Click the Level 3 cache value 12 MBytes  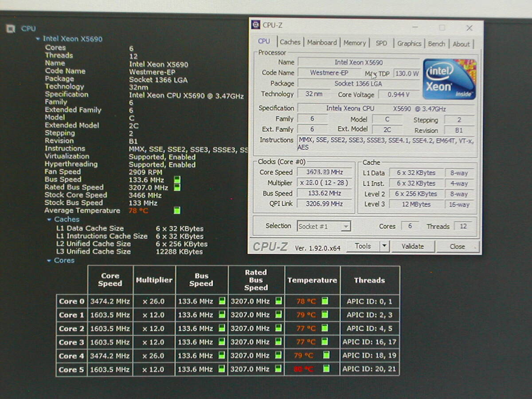pyautogui.click(x=416, y=204)
